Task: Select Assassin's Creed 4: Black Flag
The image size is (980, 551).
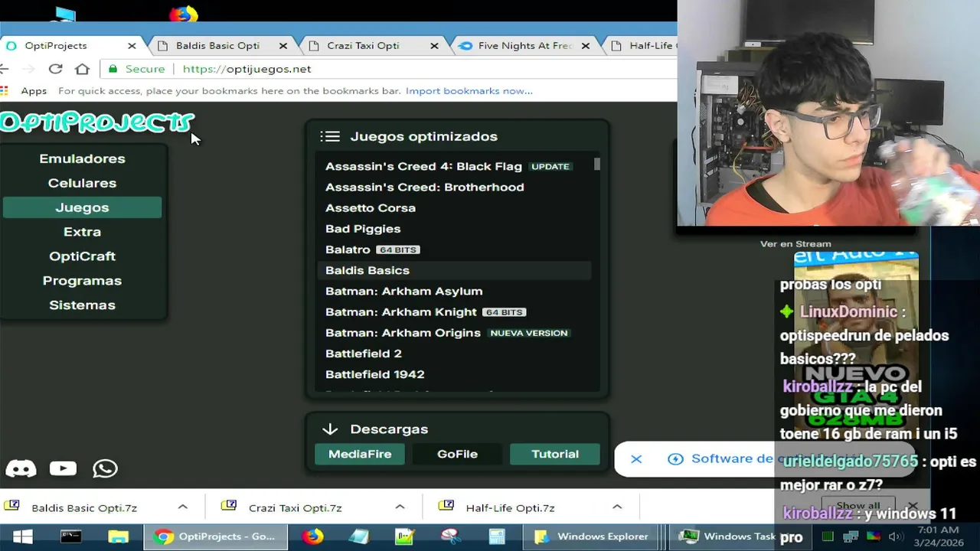Action: (x=454, y=166)
